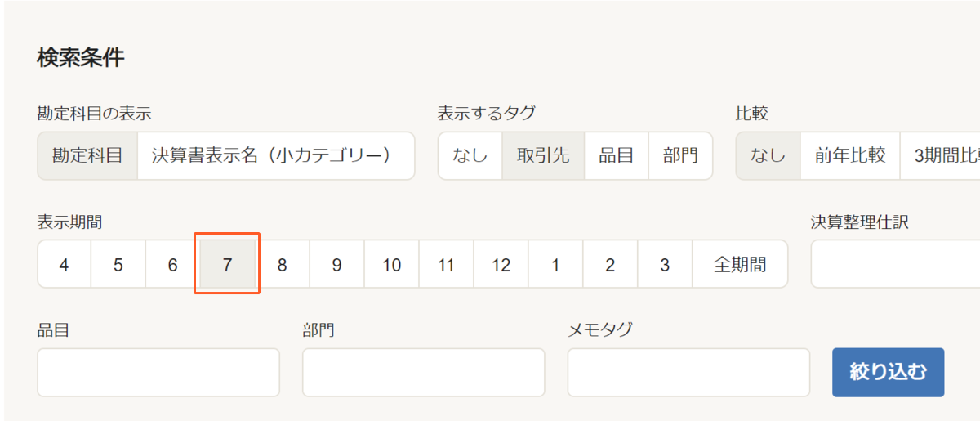Viewport: 980px width, 421px height.
Task: Select month 7 in 表示期間
Action: click(x=227, y=264)
